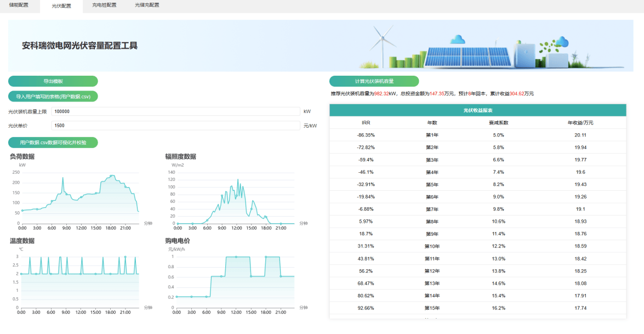644x334 pixels.
Task: Go to the 光储充配置 tab
Action: tap(147, 5)
